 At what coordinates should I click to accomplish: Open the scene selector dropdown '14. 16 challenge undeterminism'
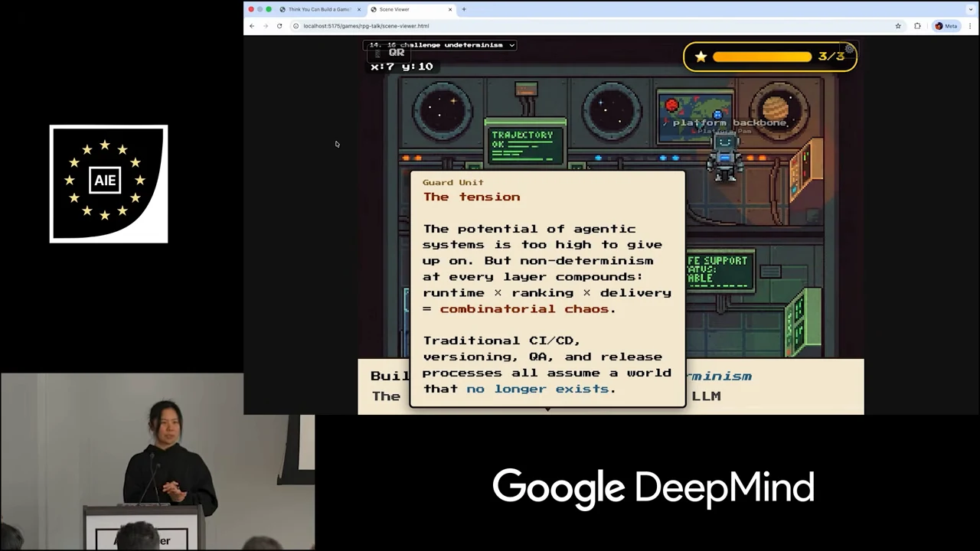coord(440,45)
